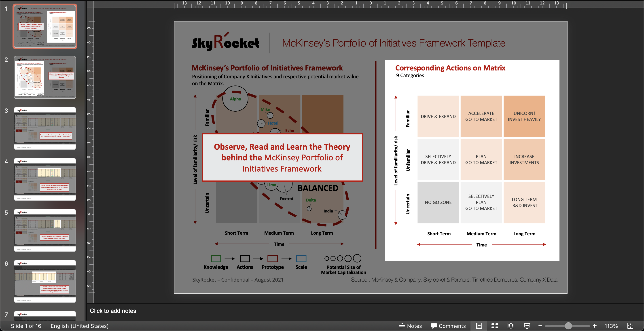Click the 'Delta' label on chart

(x=311, y=200)
